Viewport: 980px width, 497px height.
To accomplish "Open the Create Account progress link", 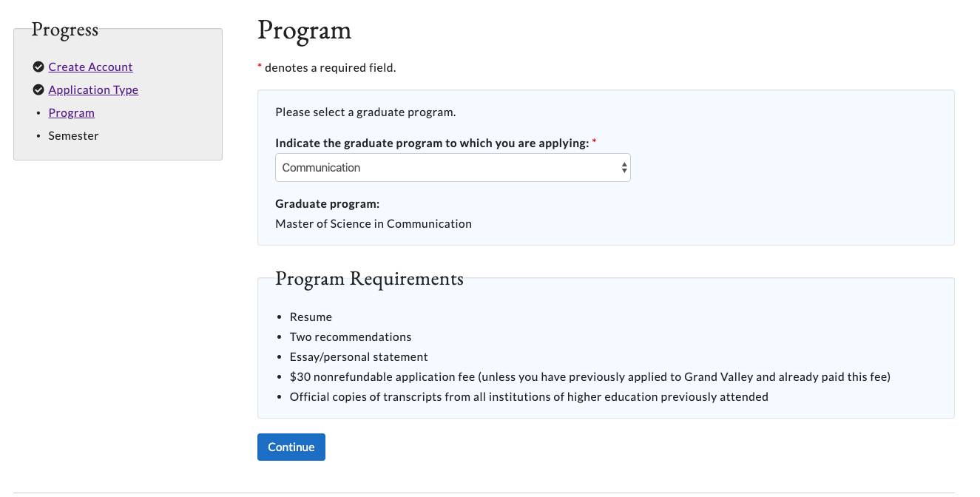I will [90, 67].
